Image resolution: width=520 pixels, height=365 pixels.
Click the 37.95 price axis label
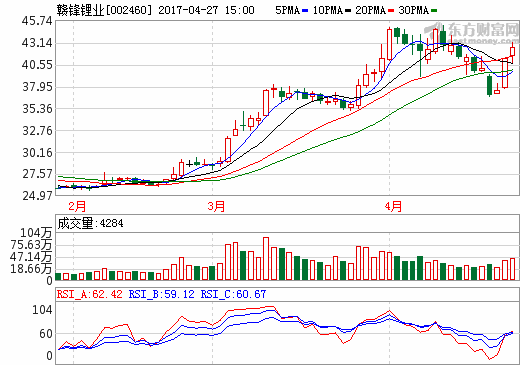click(37, 87)
